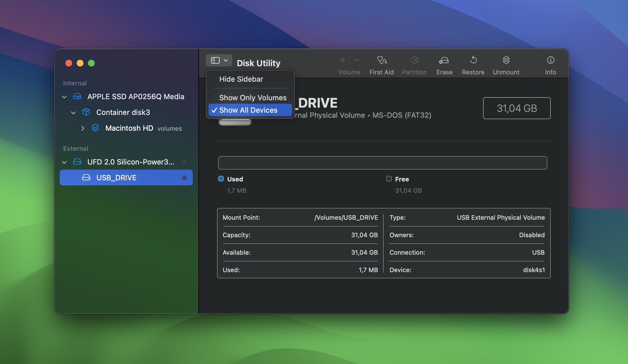
Task: Click the add volume plus icon
Action: tap(342, 60)
